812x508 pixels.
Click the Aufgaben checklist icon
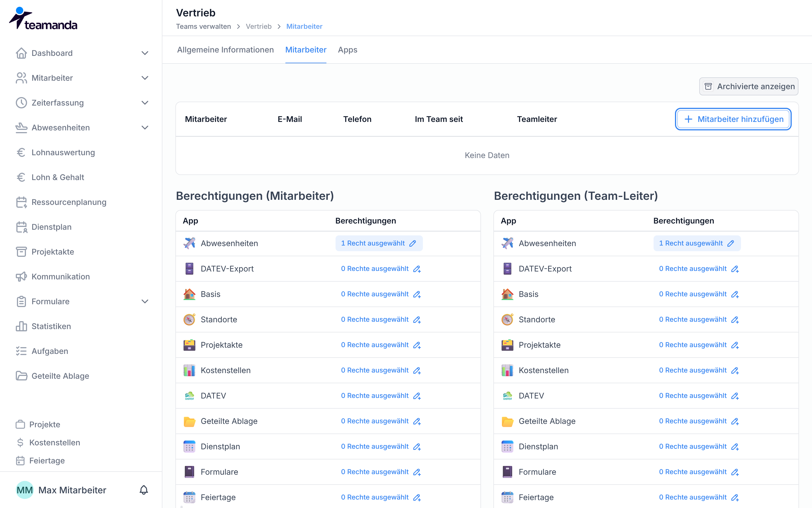[x=21, y=351]
